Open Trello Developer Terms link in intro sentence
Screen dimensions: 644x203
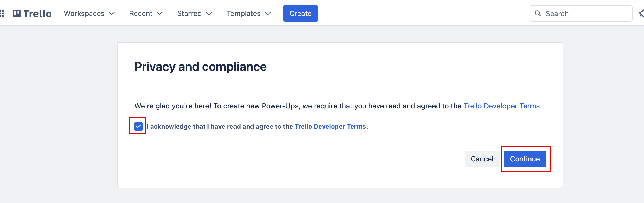[x=501, y=106]
